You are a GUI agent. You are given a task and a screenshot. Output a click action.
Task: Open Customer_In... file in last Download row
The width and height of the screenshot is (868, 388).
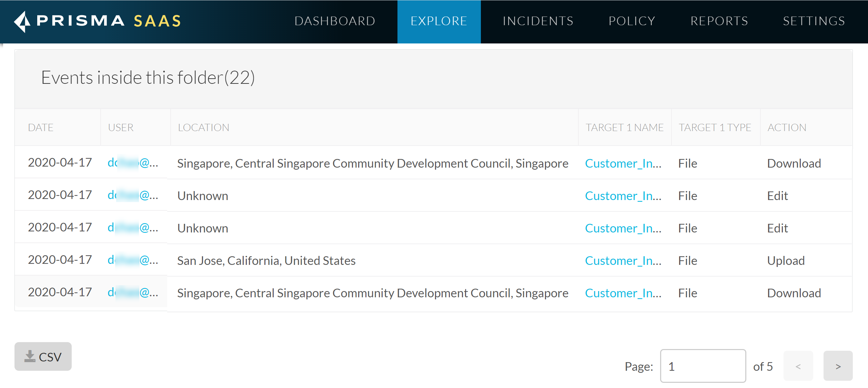tap(623, 293)
